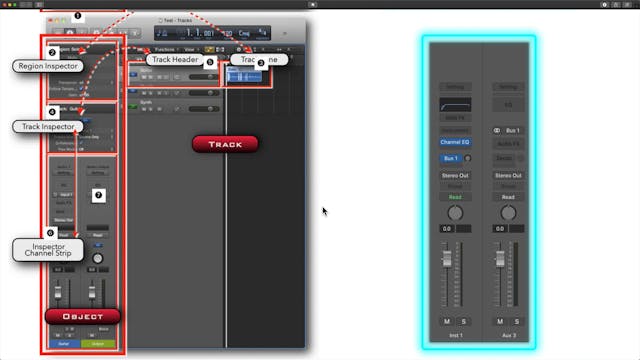
Task: Mute the Synth track header
Action: click(x=144, y=109)
